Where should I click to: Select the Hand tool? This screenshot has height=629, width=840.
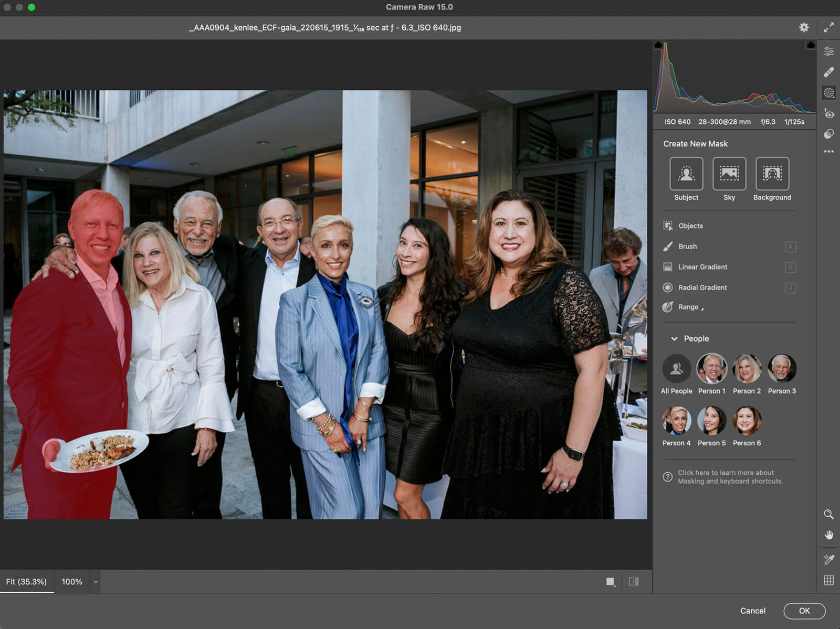pos(828,535)
